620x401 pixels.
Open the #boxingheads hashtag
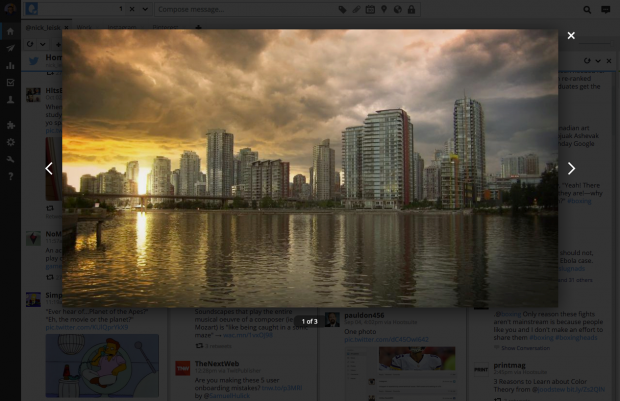tap(576, 337)
